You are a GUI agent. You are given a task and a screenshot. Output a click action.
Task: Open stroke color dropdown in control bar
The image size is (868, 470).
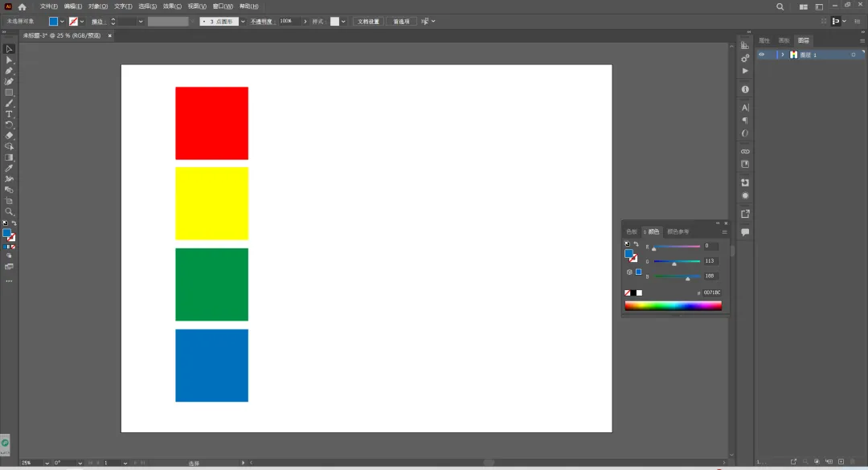(x=82, y=22)
